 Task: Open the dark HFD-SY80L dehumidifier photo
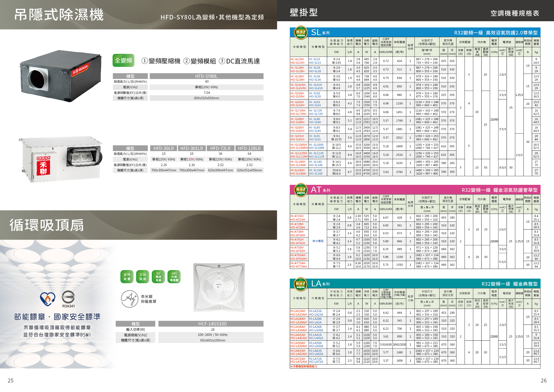(x=60, y=76)
